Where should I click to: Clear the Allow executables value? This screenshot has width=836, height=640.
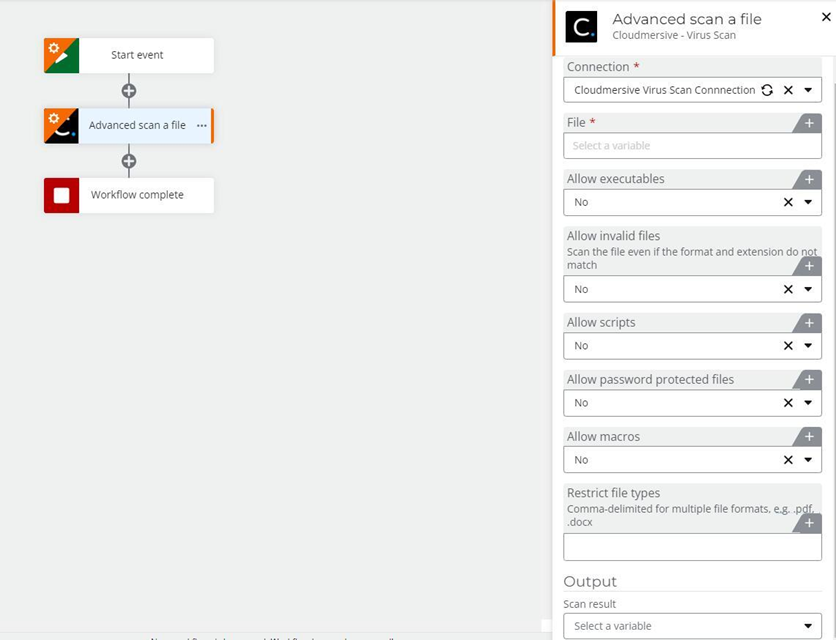click(788, 202)
